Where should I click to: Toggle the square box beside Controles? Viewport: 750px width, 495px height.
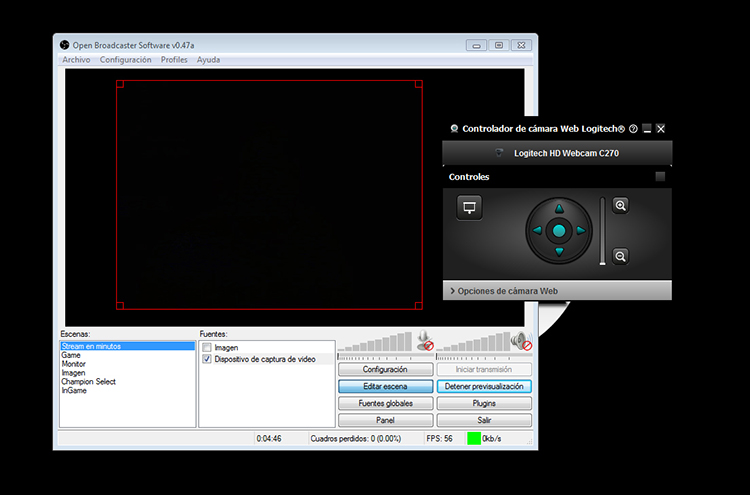pos(660,177)
